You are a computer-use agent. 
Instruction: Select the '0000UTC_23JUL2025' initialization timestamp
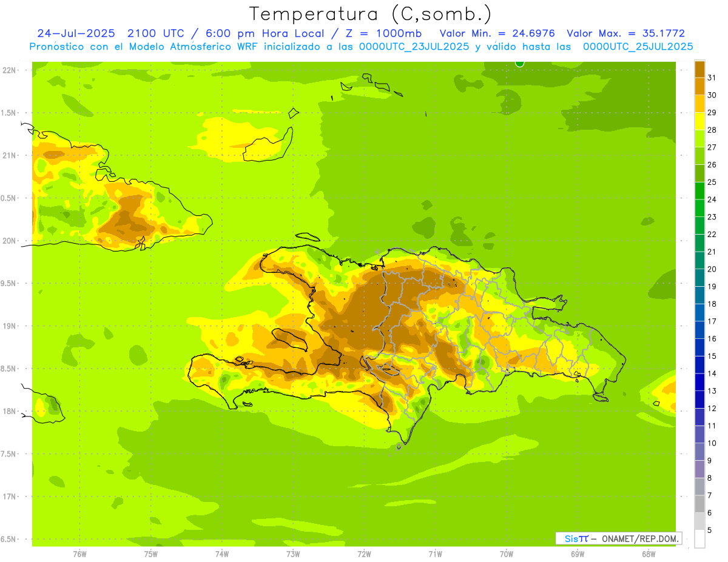pyautogui.click(x=414, y=46)
